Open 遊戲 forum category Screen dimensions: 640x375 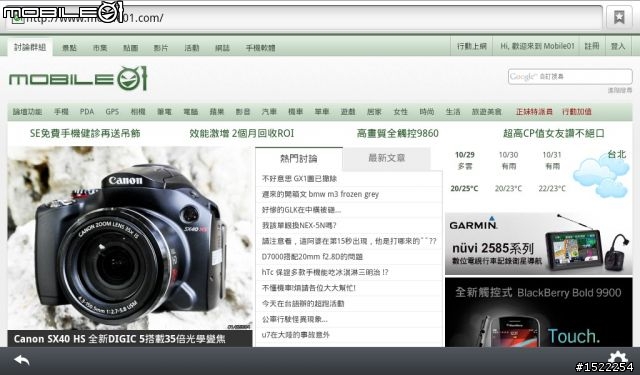pyautogui.click(x=348, y=111)
